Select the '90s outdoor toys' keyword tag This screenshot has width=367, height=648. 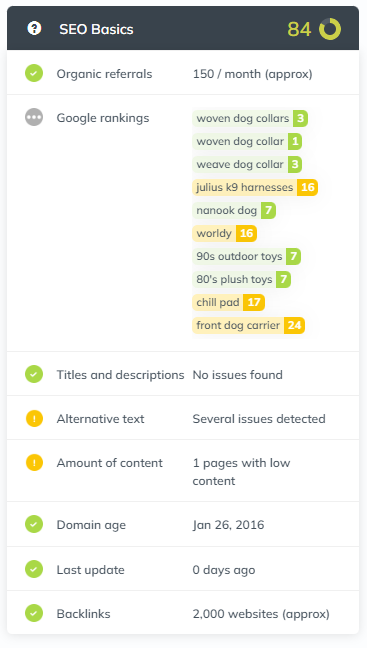(246, 257)
